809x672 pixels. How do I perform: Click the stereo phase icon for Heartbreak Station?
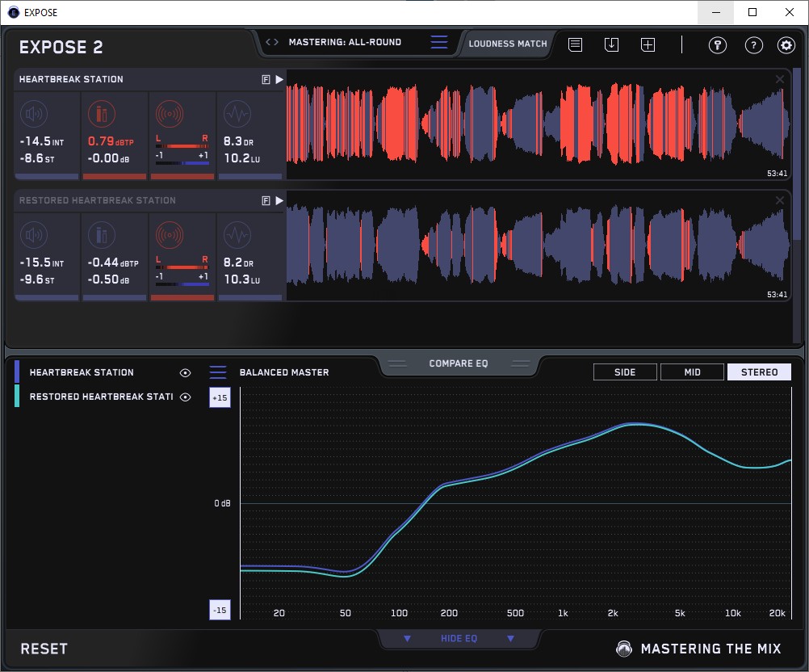point(170,114)
